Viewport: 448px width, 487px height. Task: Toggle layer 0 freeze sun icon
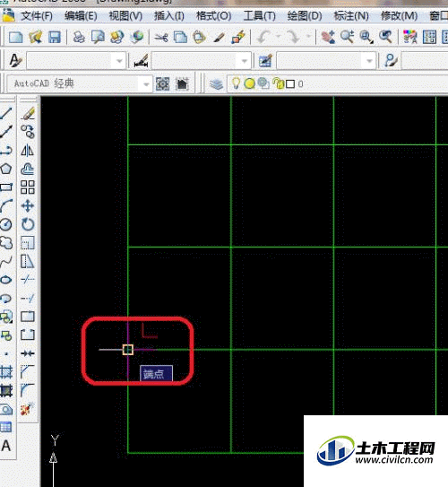250,83
